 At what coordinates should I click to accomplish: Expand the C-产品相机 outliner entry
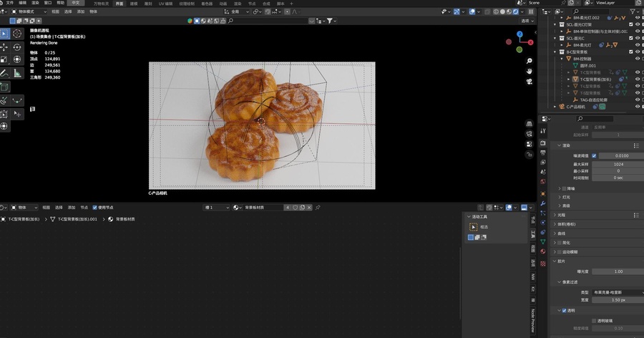pos(555,107)
